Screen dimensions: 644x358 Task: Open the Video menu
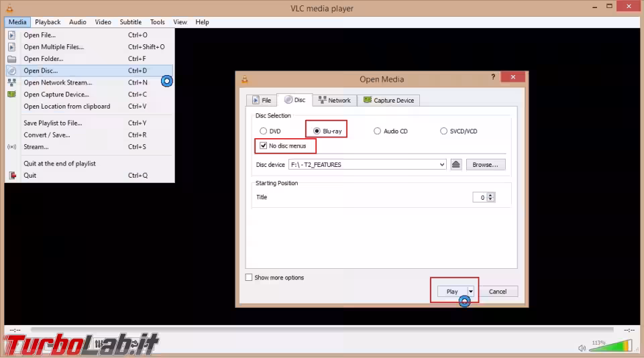click(x=103, y=22)
